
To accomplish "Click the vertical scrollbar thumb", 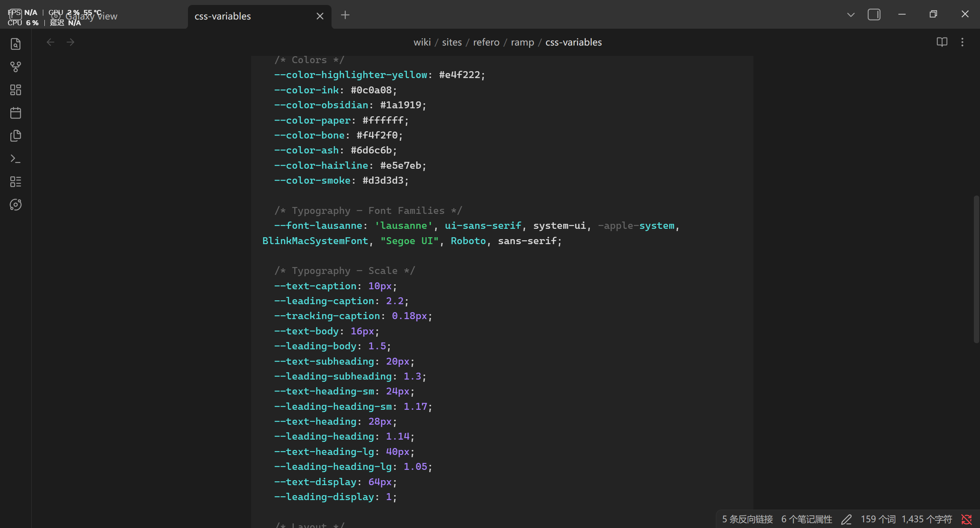I will pos(976,269).
